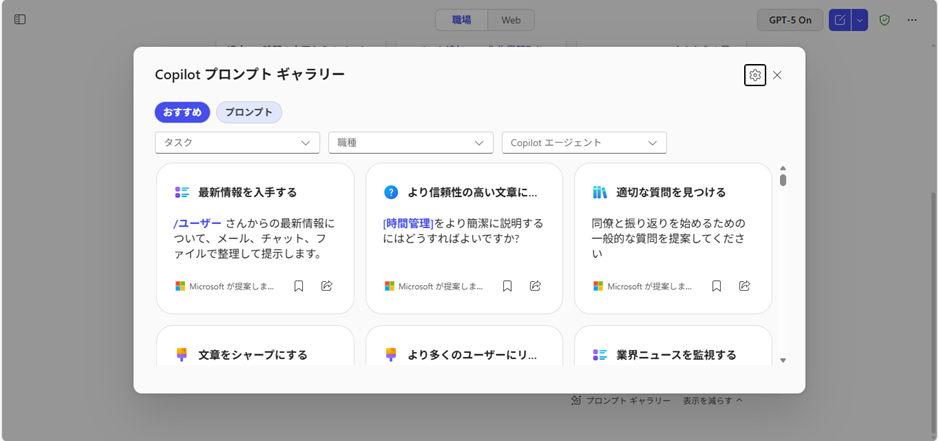Bookmark the 適切な質問を見つける prompt card
Image resolution: width=939 pixels, height=441 pixels.
click(716, 286)
